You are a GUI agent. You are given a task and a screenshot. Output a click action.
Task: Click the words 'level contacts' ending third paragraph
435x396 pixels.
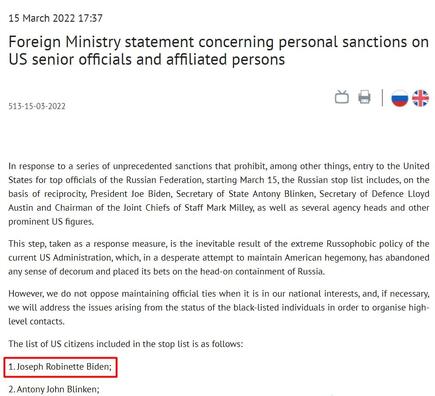pos(36,322)
